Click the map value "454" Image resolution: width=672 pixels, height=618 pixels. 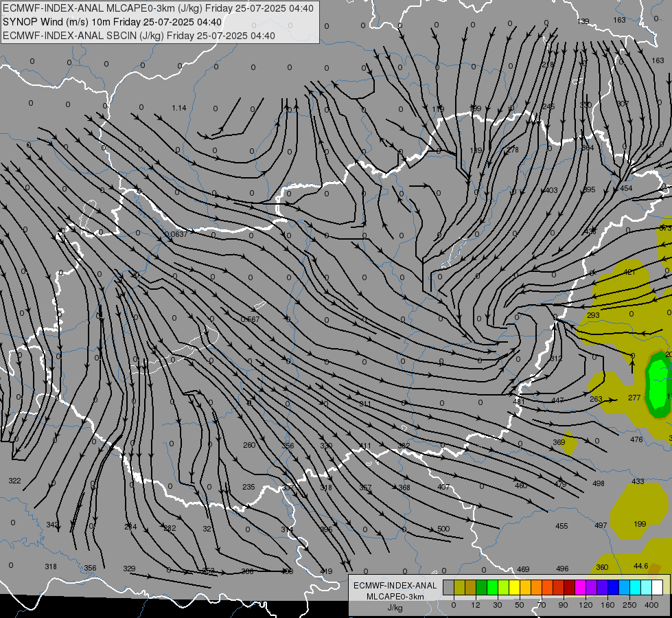tap(626, 188)
